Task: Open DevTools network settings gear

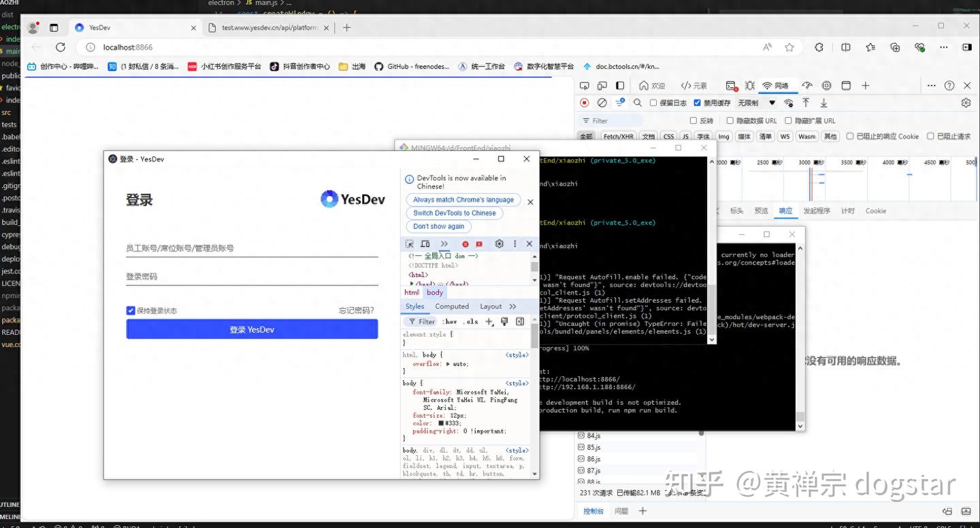Action: click(x=966, y=103)
